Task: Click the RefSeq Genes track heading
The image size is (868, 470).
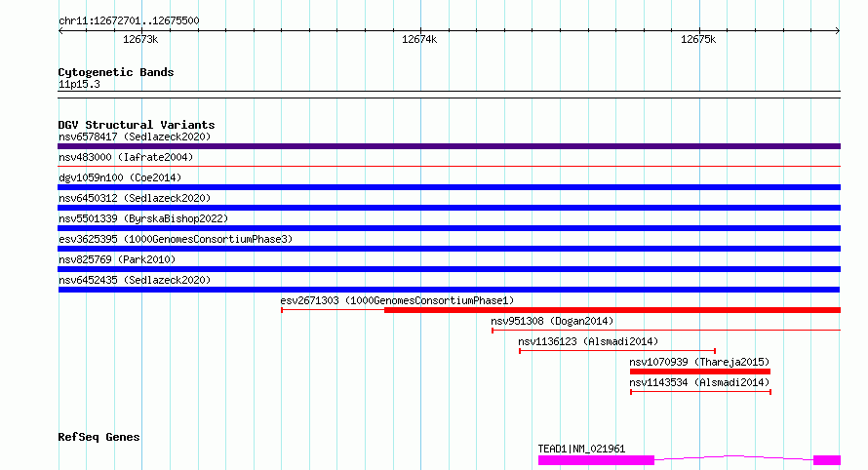Action: point(99,437)
